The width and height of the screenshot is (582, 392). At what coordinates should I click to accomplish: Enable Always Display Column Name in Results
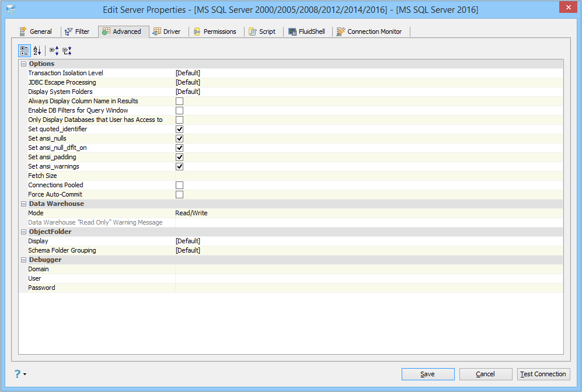tap(179, 101)
